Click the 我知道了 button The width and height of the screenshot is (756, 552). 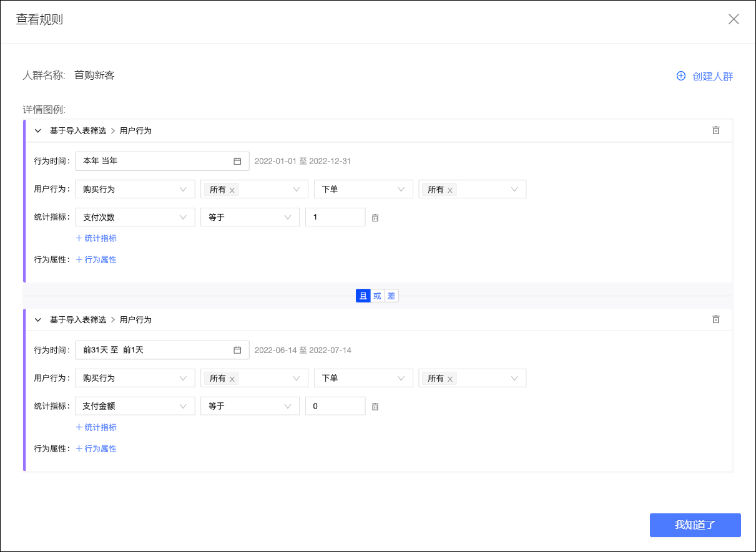[x=695, y=525]
